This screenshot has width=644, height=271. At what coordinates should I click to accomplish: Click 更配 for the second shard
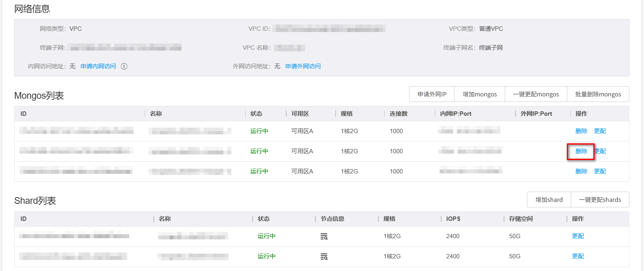[x=578, y=256]
